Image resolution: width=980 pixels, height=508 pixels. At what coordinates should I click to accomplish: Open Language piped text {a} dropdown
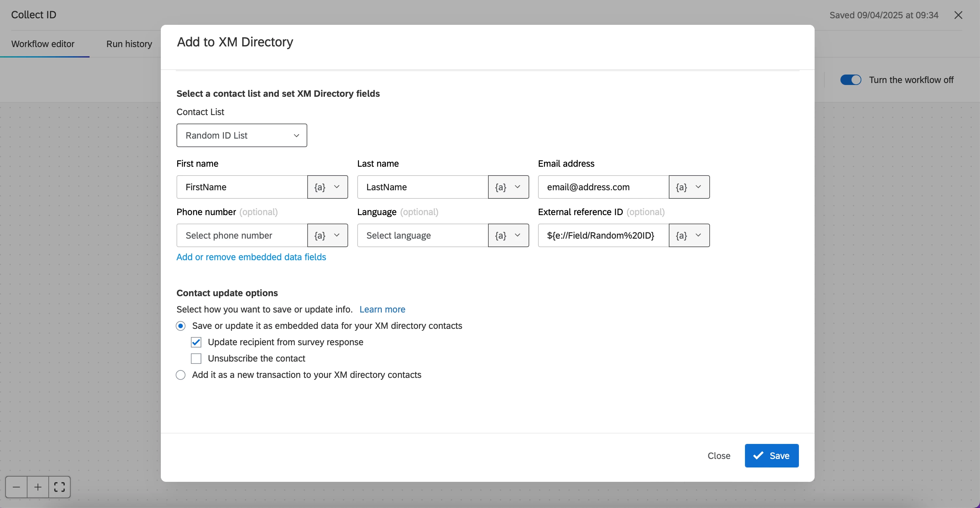pos(508,235)
